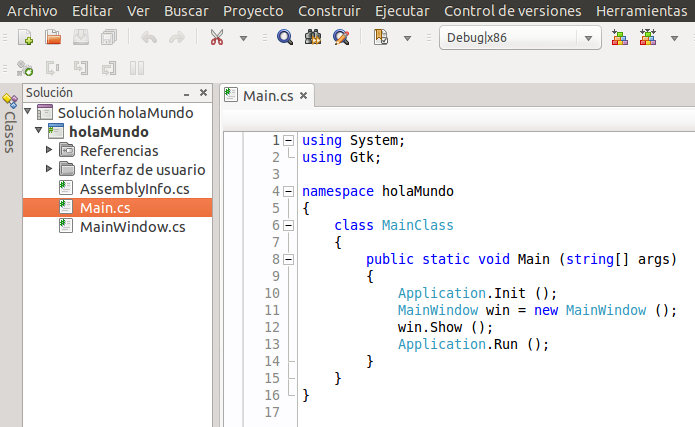Click the MainClass identifier in code

pos(418,225)
